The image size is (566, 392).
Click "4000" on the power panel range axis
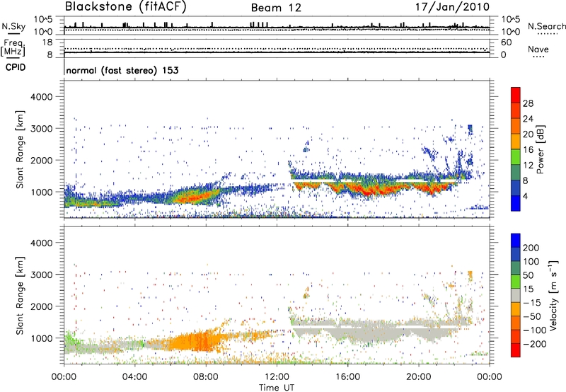[41, 97]
